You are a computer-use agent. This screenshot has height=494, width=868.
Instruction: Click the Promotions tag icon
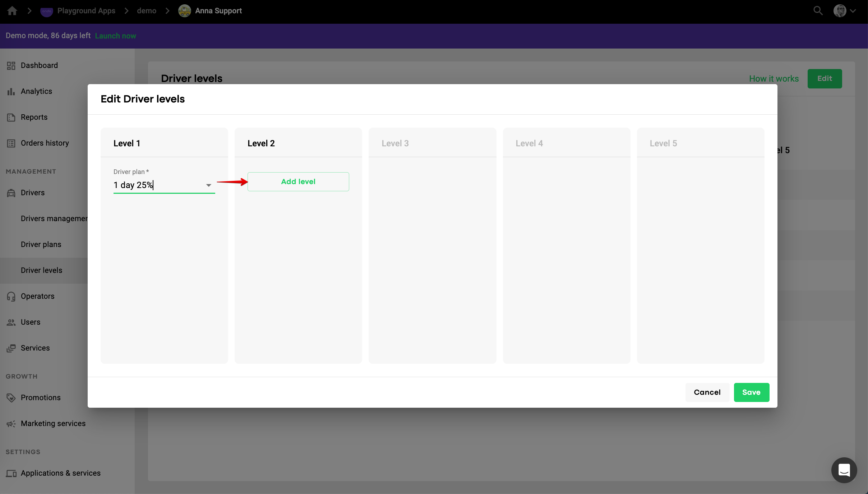tap(11, 398)
